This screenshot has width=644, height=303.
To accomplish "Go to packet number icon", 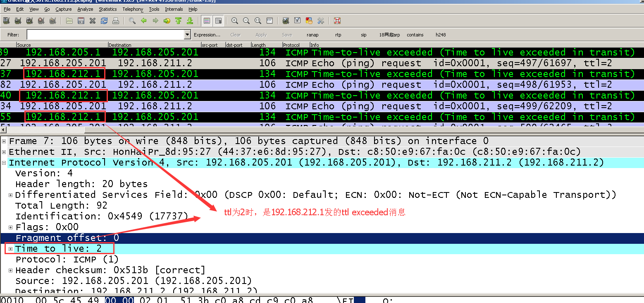I will (167, 21).
